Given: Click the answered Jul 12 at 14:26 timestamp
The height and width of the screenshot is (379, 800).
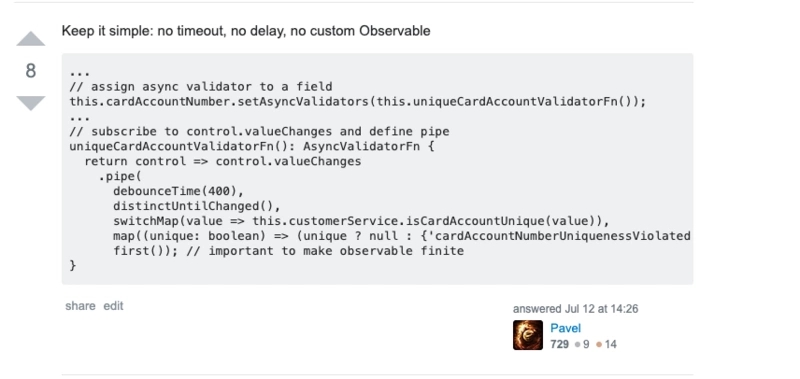Looking at the screenshot, I should pos(576,309).
